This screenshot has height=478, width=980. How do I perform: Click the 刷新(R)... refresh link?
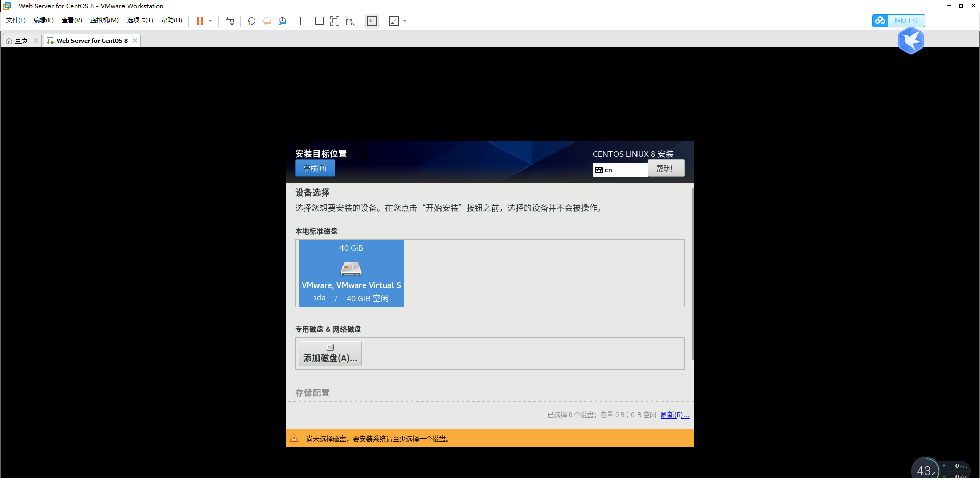(675, 415)
